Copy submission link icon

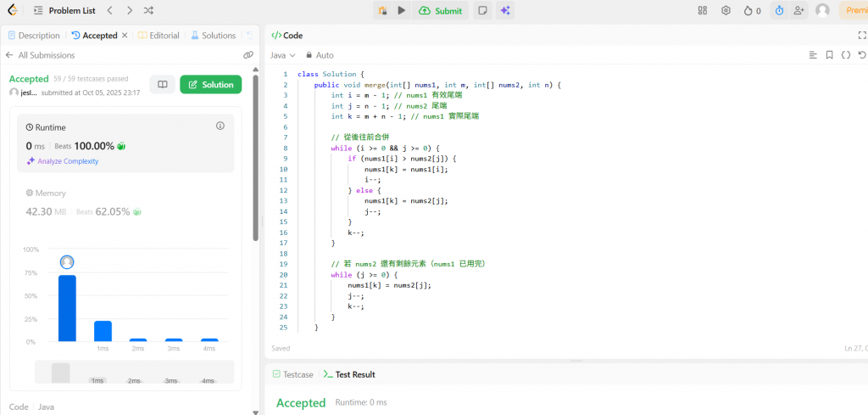(x=248, y=55)
